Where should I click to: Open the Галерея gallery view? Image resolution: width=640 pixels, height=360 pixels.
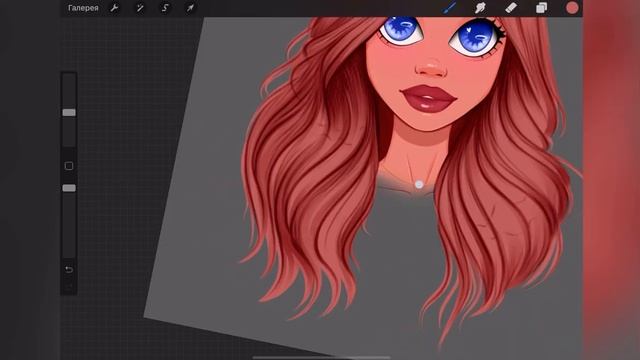(83, 8)
